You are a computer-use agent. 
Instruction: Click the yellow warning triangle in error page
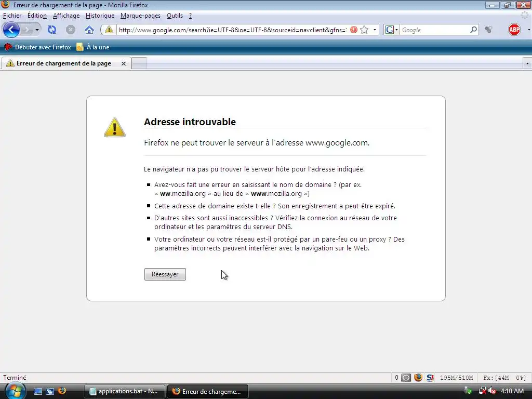115,127
